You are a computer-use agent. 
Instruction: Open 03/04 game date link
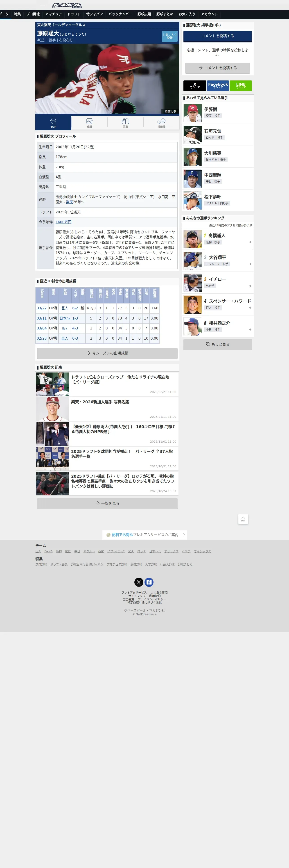coord(42,328)
